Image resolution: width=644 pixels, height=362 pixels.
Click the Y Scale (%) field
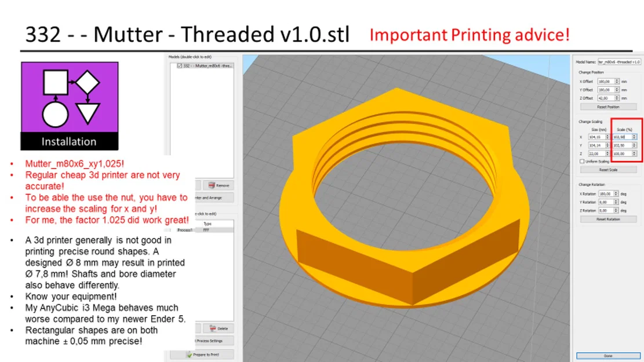pos(622,145)
